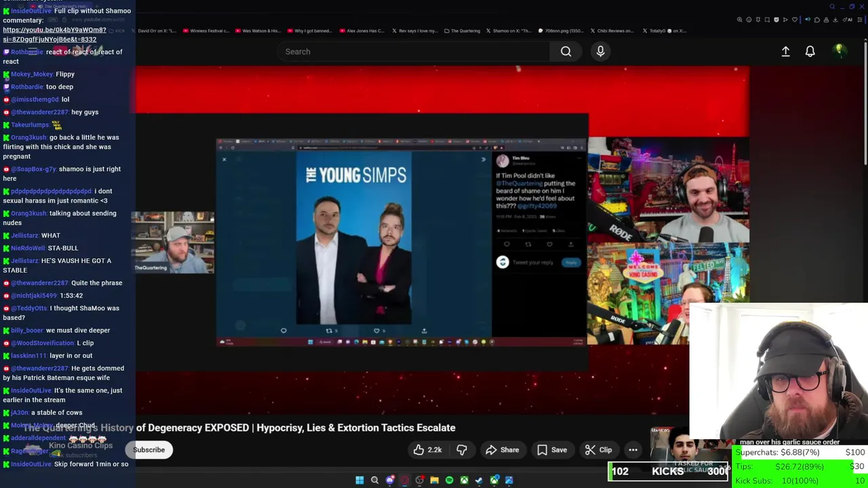Screen dimensions: 868x488
Task: Open the 'Rev says I love my' bookmark
Action: click(x=414, y=30)
